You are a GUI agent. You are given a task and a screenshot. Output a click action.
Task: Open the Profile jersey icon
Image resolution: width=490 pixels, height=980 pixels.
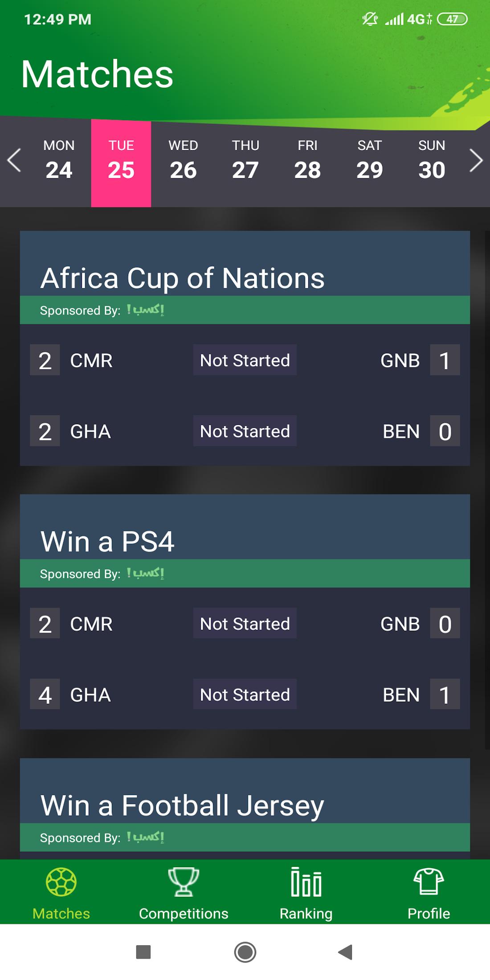pyautogui.click(x=429, y=882)
